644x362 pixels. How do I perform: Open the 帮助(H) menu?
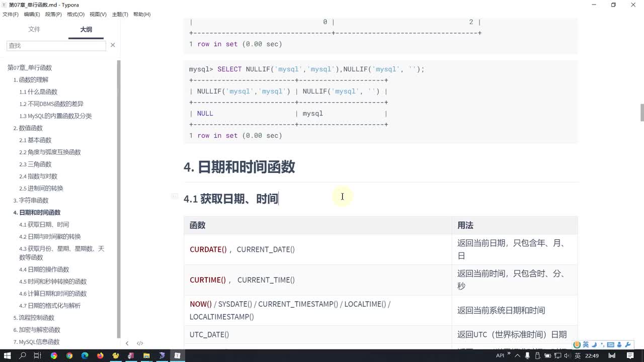(142, 14)
